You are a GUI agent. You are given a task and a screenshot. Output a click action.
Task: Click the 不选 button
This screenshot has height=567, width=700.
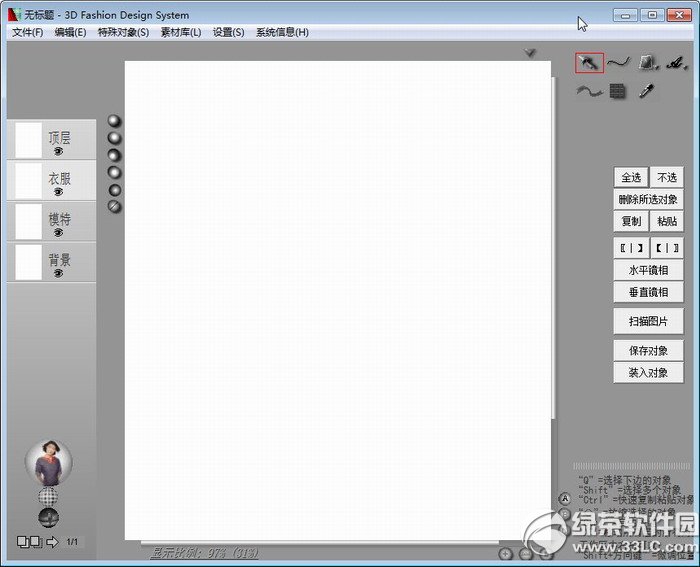tap(667, 178)
